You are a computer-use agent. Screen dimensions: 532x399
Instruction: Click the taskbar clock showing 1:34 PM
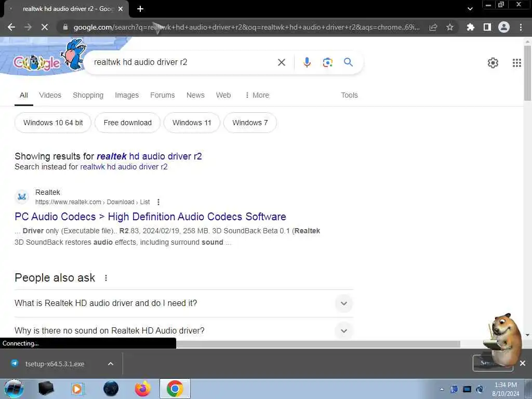coord(506,389)
